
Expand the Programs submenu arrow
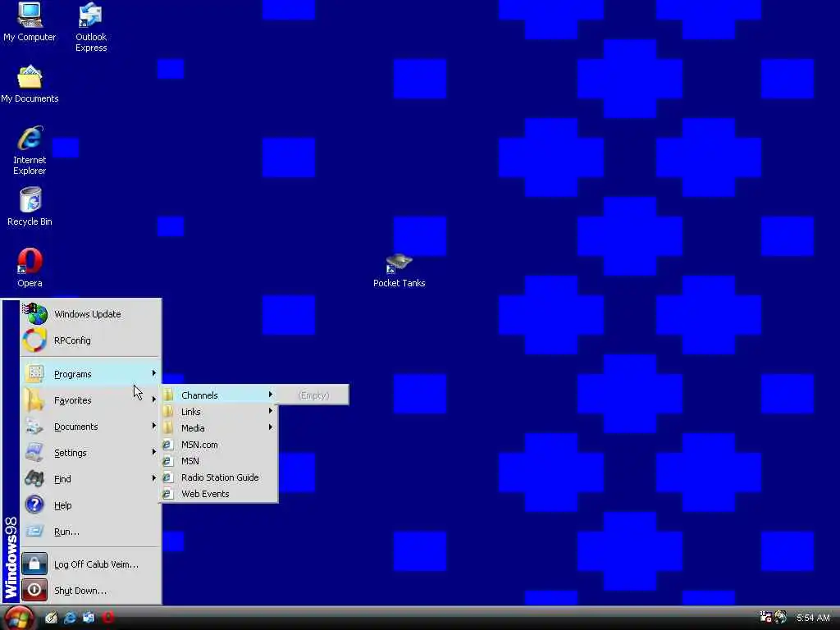pyautogui.click(x=153, y=373)
